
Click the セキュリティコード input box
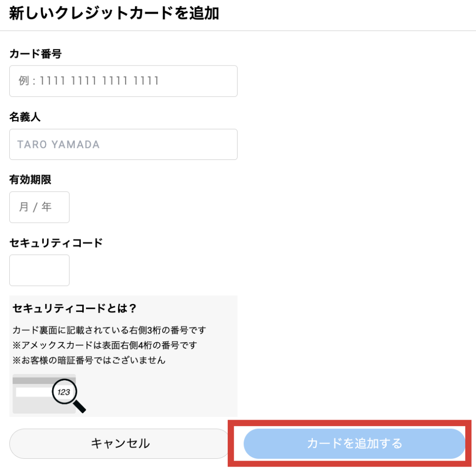click(x=39, y=270)
